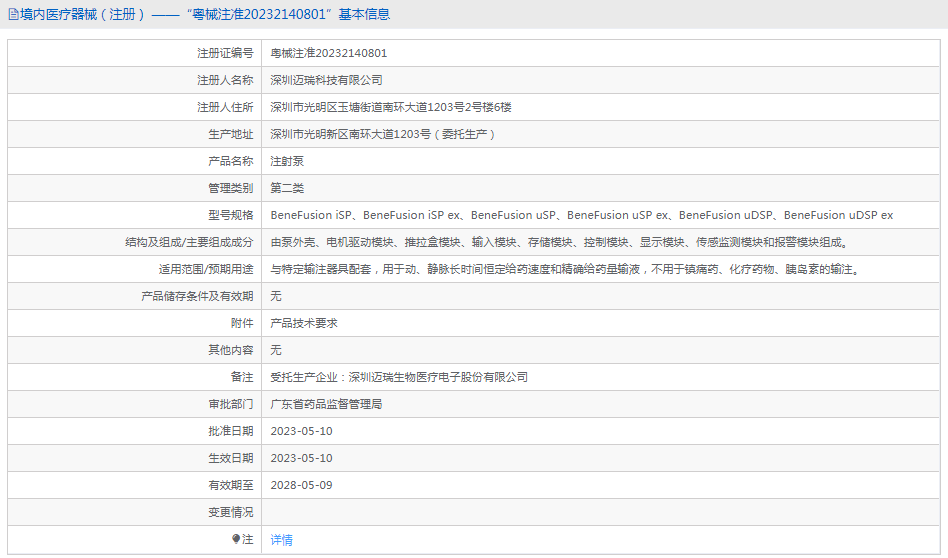Click registrant name 深圳迈瑞科技有限公司
The image size is (948, 558).
pos(326,80)
